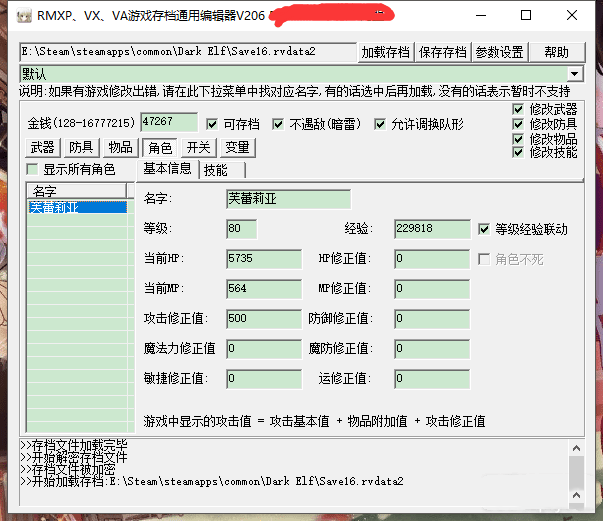603x521 pixels.
Task: Open the 物品 tab
Action: [x=120, y=148]
